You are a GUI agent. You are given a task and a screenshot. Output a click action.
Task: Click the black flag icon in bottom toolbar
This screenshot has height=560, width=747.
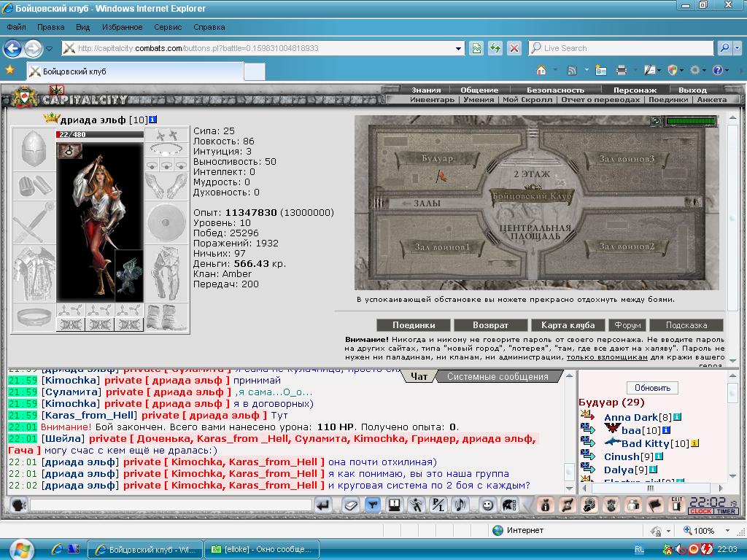click(x=656, y=505)
